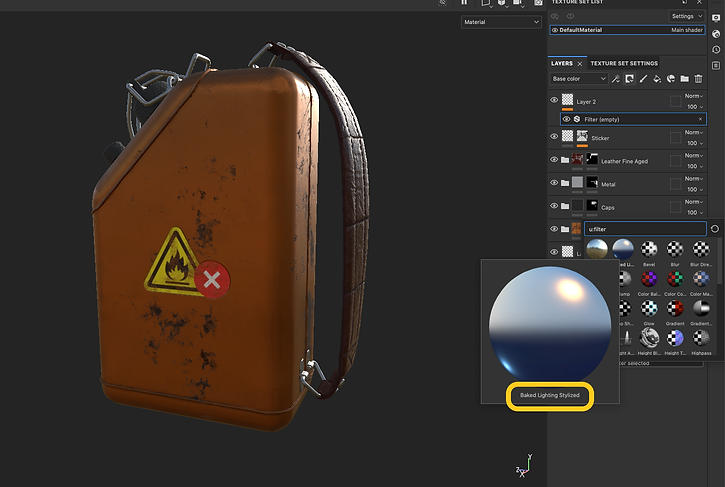Open the Settings dropdown in Texture Set List

(x=687, y=16)
